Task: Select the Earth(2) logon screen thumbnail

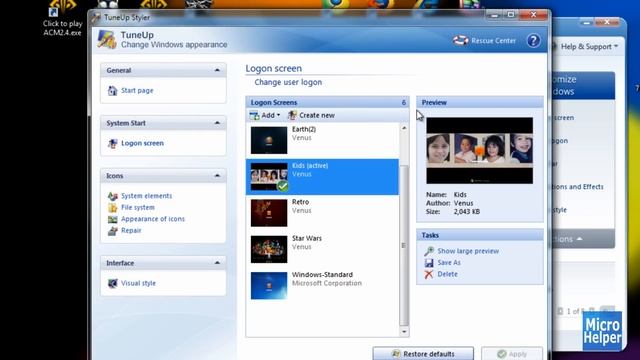Action: click(x=269, y=140)
